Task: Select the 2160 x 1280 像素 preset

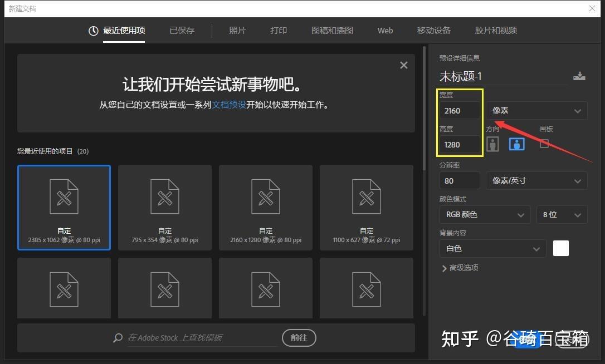Action: pyautogui.click(x=266, y=208)
